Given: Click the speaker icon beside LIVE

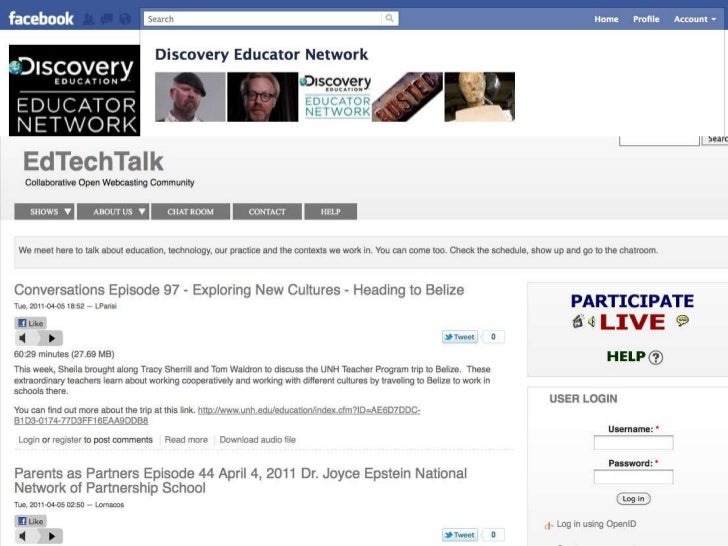Looking at the screenshot, I should [x=592, y=321].
